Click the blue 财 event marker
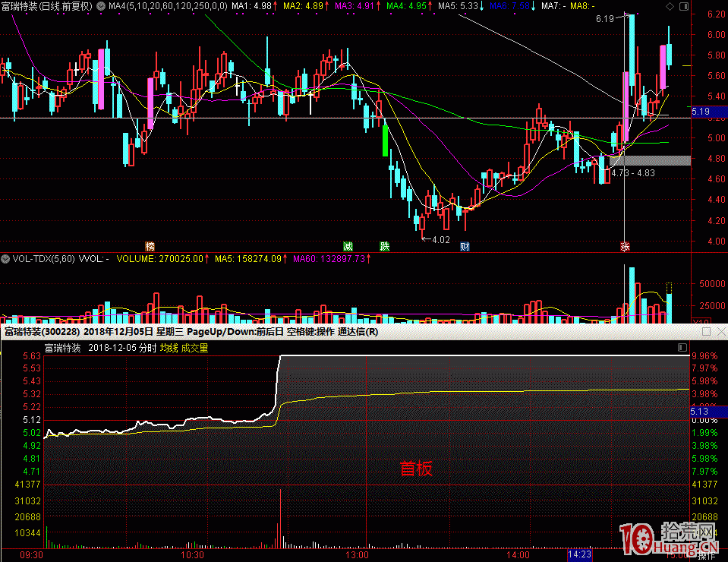728x562 pixels. click(x=464, y=246)
